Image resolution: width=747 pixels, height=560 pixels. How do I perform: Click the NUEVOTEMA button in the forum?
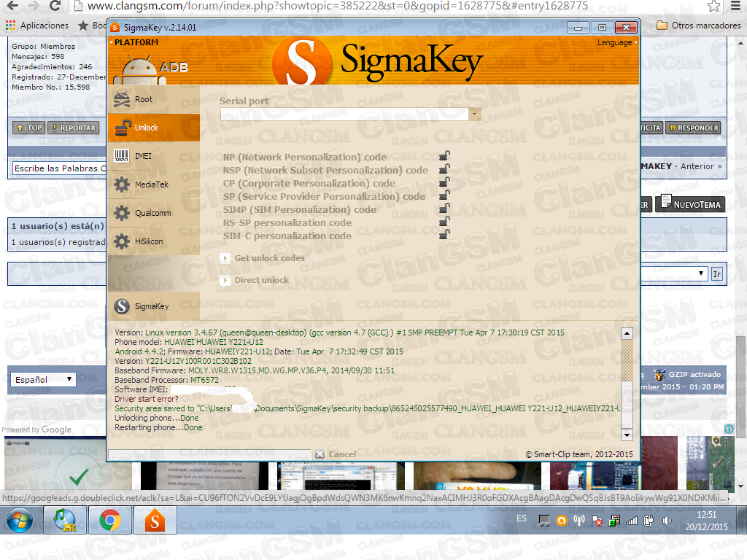point(690,204)
